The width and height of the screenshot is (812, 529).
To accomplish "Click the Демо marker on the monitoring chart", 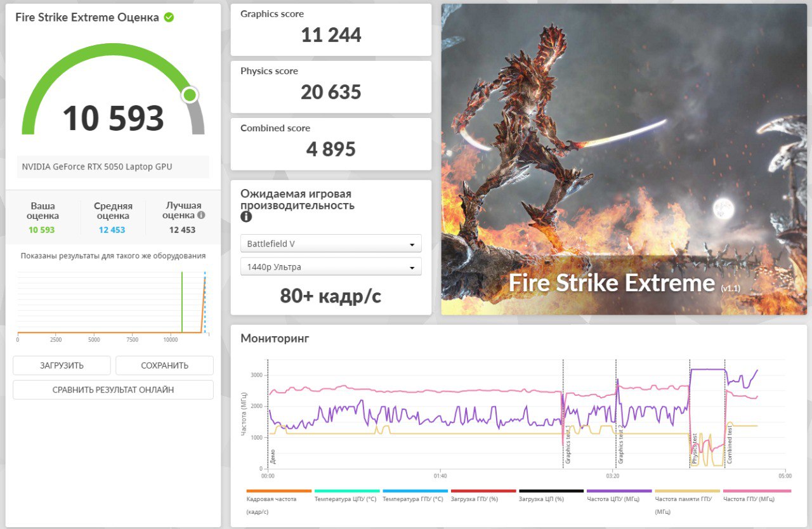I will click(273, 456).
